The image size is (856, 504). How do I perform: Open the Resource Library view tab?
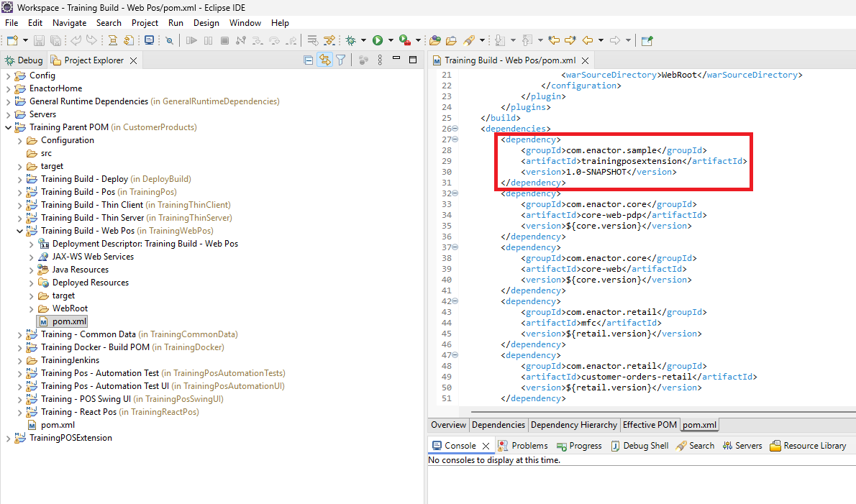point(808,446)
